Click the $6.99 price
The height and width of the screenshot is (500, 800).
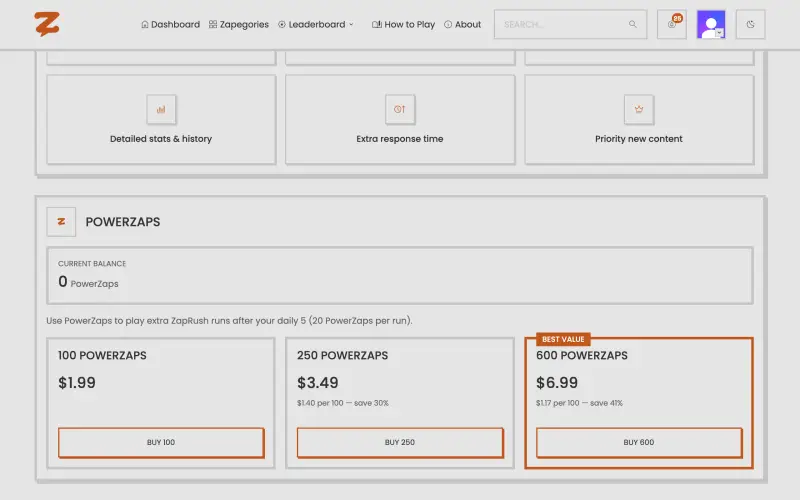click(557, 383)
